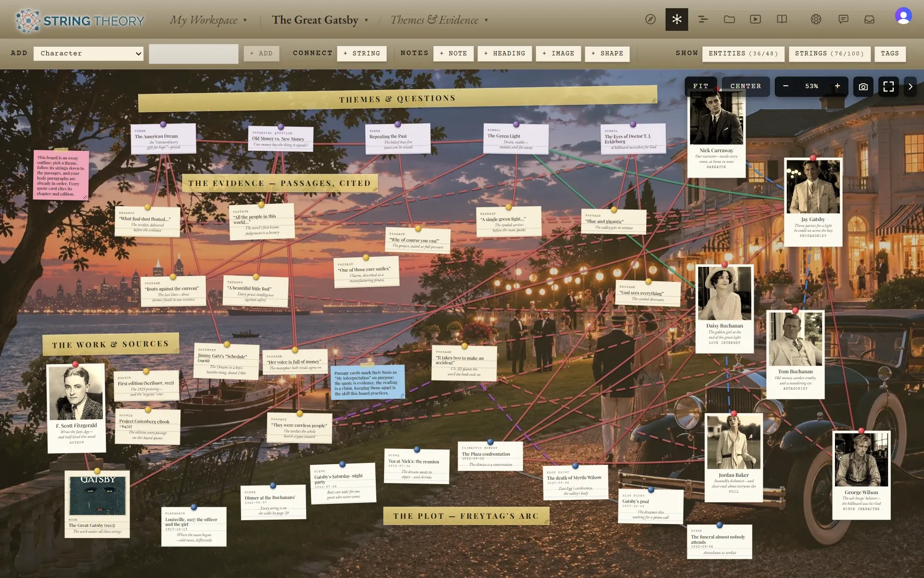Select the Jimmy Gatz's "Schedule" document card
This screenshot has width=924, height=578.
[x=227, y=361]
